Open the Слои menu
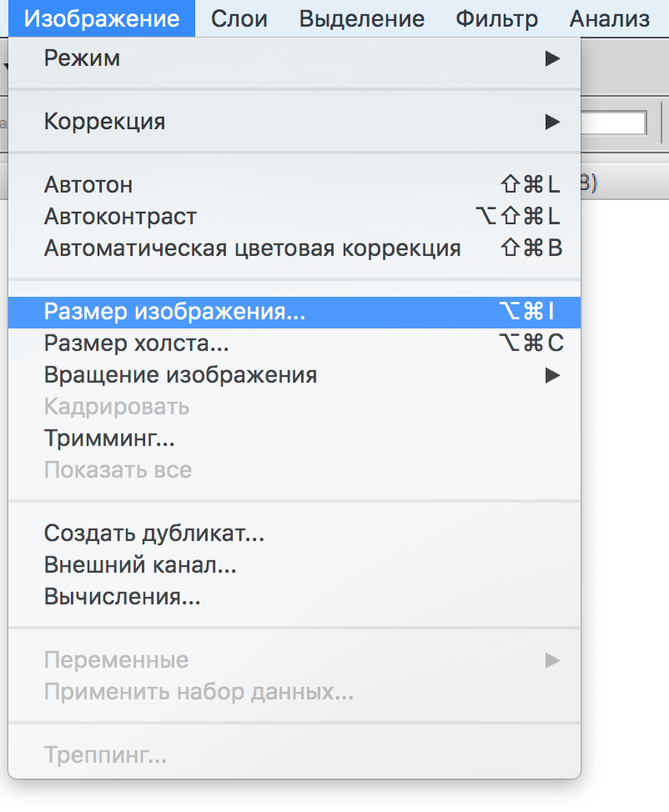Image resolution: width=669 pixels, height=812 pixels. pos(239,18)
